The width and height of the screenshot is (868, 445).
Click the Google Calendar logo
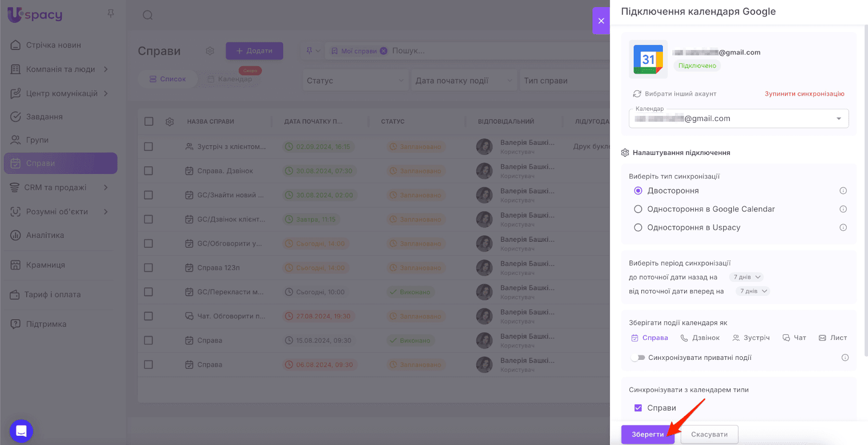tap(648, 59)
